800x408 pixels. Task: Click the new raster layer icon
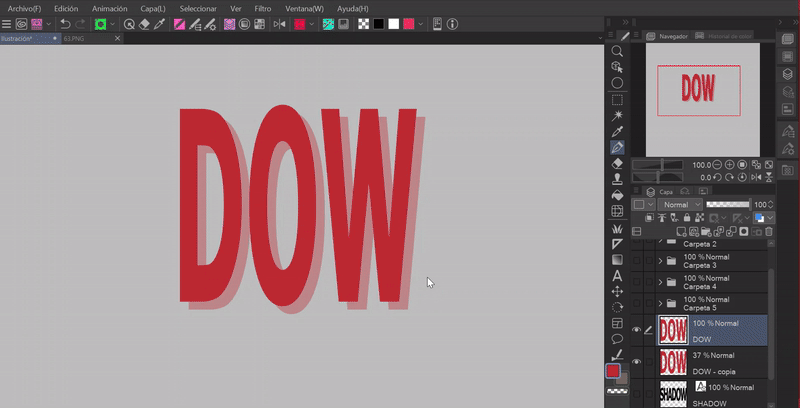point(681,232)
